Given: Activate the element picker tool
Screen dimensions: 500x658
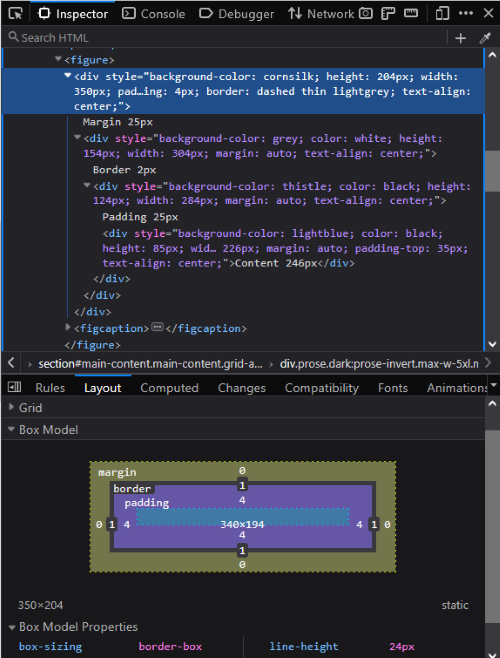Looking at the screenshot, I should pyautogui.click(x=15, y=14).
